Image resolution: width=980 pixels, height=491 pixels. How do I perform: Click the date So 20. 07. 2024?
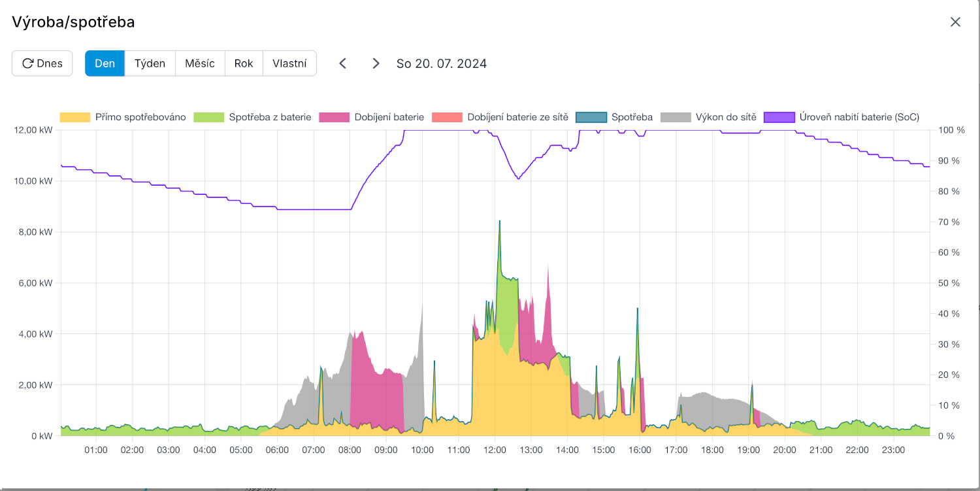(x=442, y=63)
